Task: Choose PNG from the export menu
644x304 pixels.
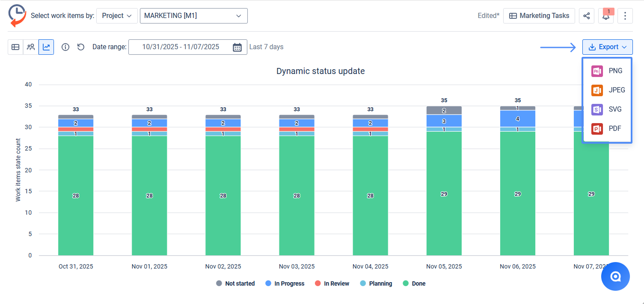Action: (x=607, y=71)
